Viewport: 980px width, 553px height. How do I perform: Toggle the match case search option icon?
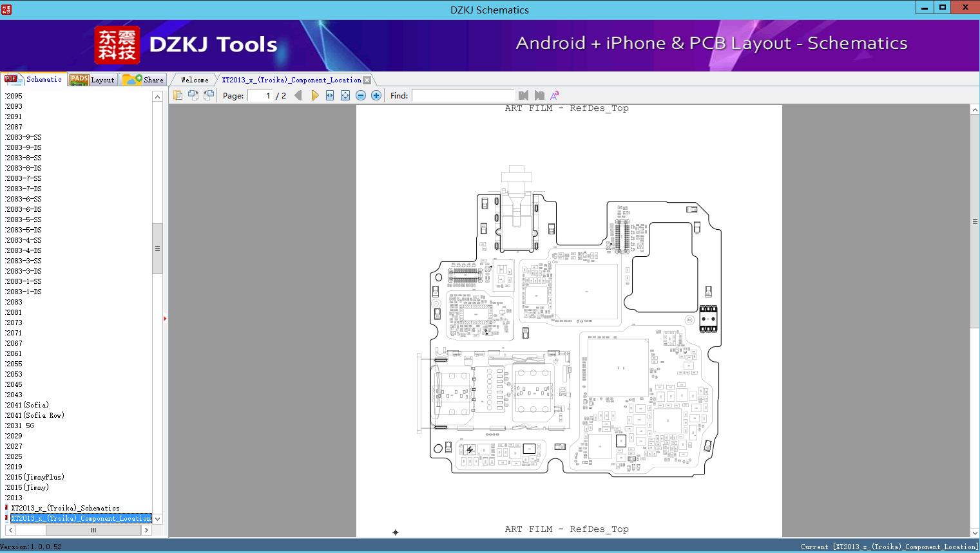click(554, 95)
